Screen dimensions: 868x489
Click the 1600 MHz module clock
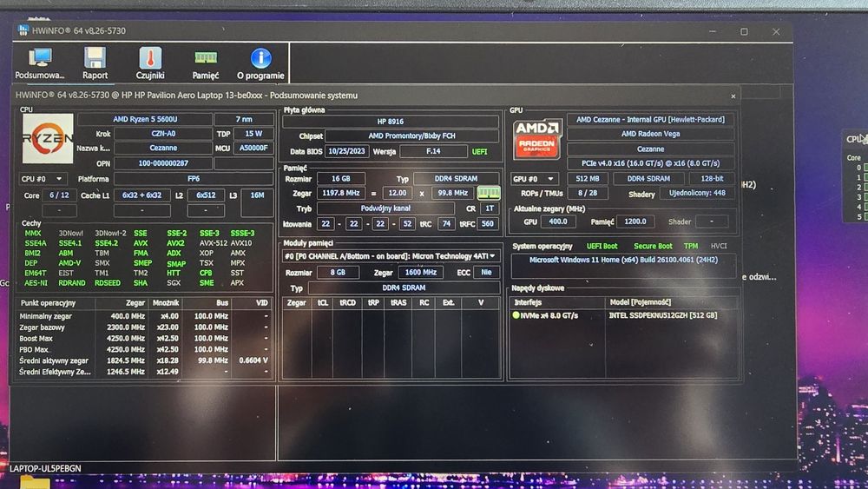[x=421, y=273]
